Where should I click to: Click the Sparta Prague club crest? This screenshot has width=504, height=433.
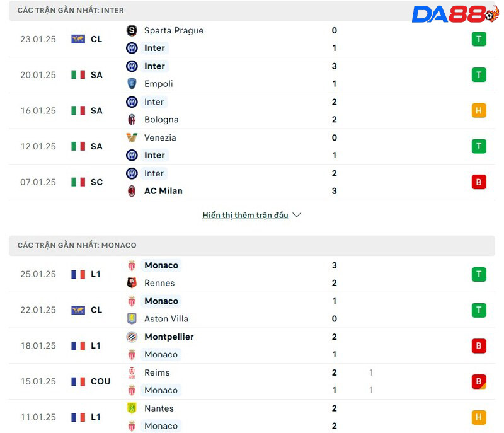132,30
